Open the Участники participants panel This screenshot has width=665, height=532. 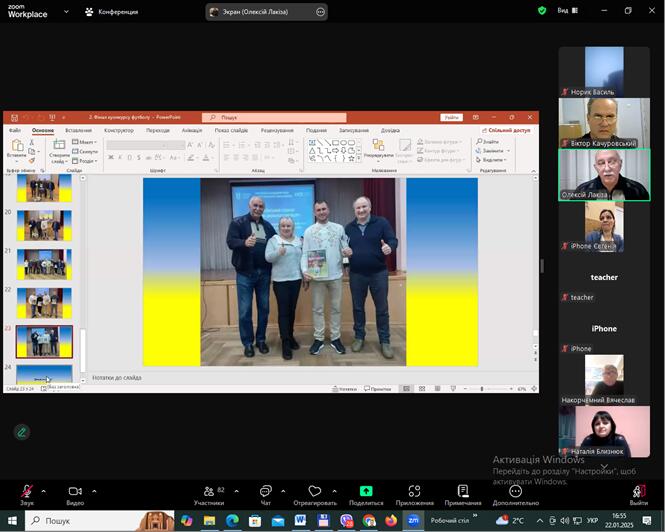point(209,495)
